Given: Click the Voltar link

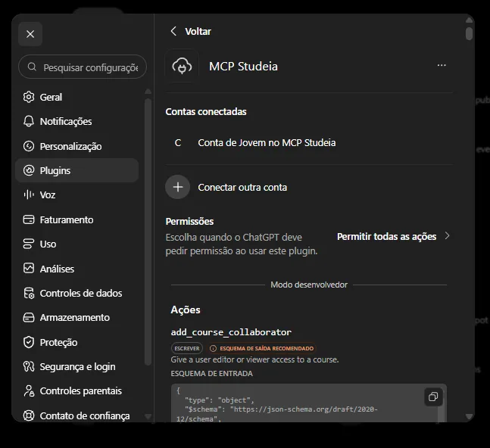Looking at the screenshot, I should pyautogui.click(x=198, y=32).
